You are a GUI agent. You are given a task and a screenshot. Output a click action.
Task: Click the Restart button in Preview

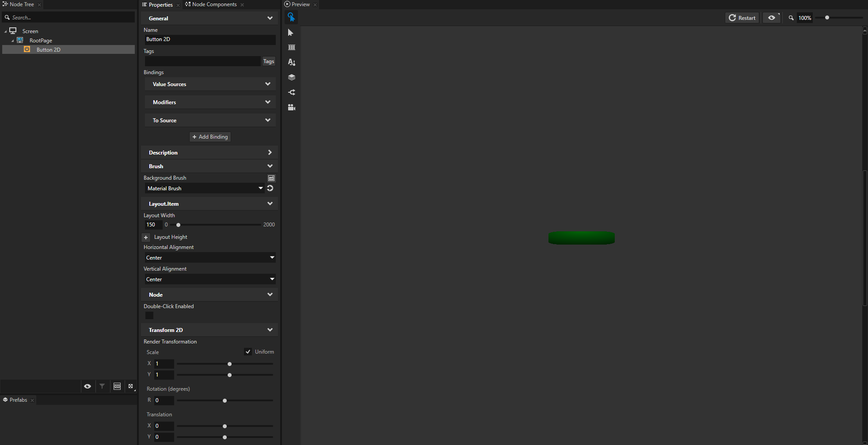point(742,18)
